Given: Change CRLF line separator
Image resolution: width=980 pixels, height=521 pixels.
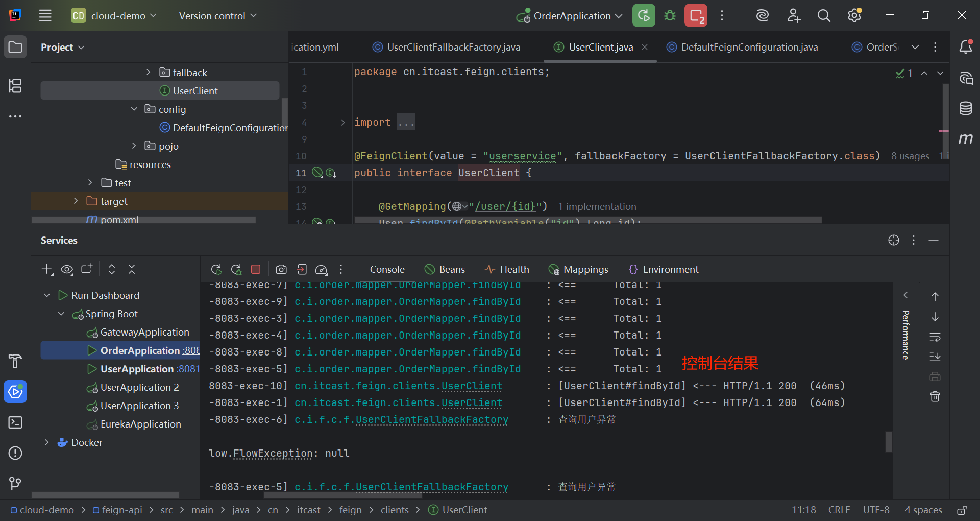Looking at the screenshot, I should [839, 510].
